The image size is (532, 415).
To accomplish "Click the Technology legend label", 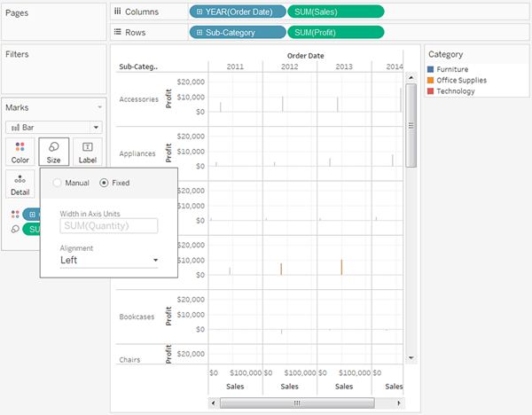I will click(456, 91).
